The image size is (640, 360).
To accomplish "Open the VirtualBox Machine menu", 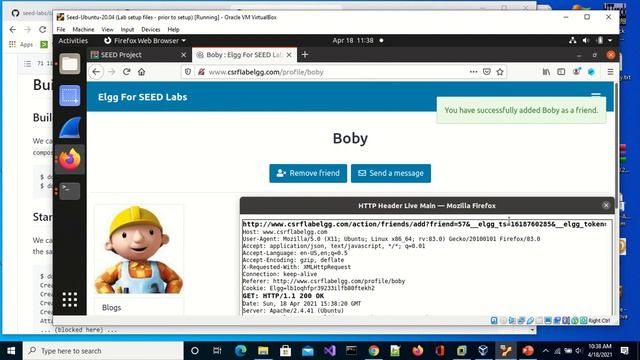I will [83, 29].
